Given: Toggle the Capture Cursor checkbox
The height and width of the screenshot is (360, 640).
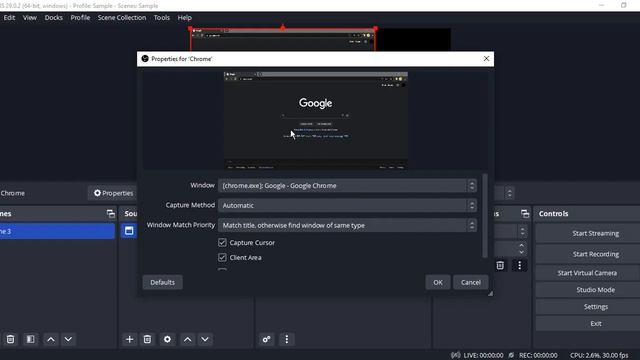Looking at the screenshot, I should tap(222, 242).
